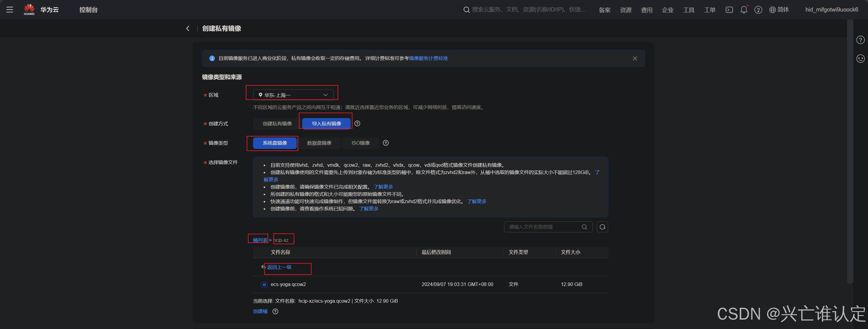Open the top bar help question icon
This screenshot has height=329, width=868.
pos(758,10)
